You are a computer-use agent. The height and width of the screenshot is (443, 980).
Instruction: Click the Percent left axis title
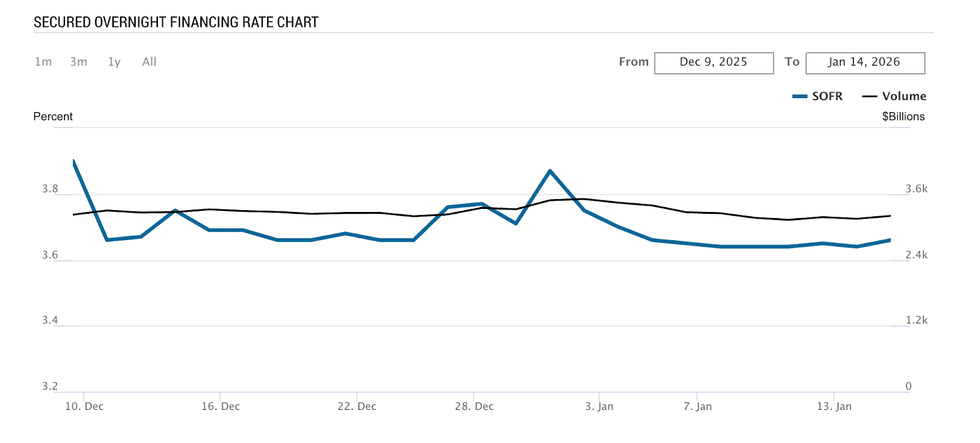[x=53, y=116]
